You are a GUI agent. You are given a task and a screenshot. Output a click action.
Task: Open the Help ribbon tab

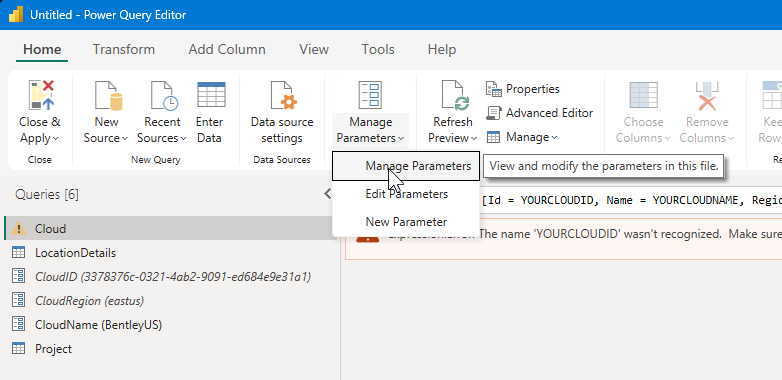coord(442,49)
